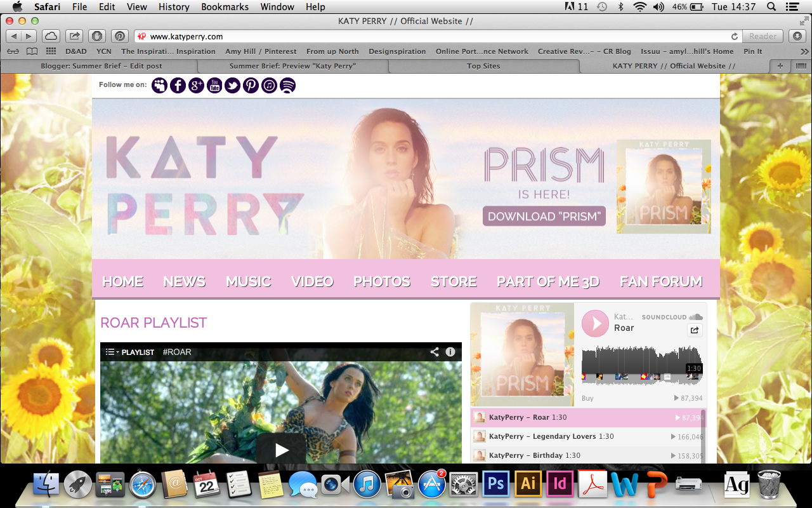This screenshot has width=812, height=508.
Task: Go to the HOME page
Action: (122, 281)
